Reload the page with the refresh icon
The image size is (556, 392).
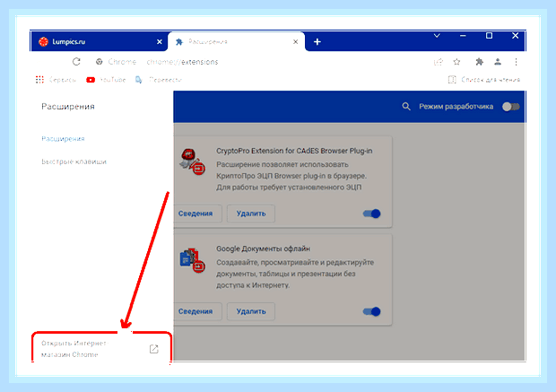[x=76, y=62]
